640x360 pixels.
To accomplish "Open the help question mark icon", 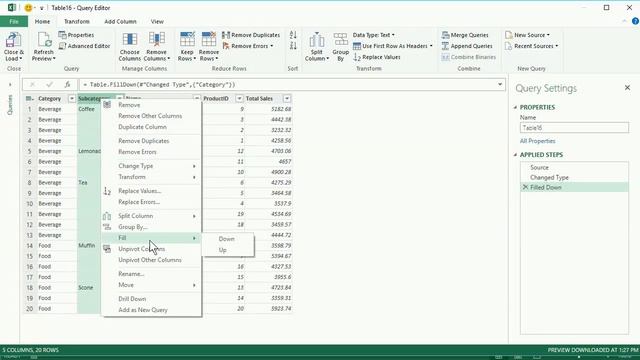I will point(635,21).
